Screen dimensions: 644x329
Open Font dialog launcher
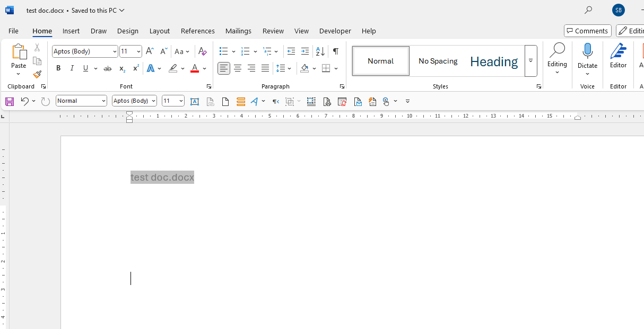[208, 86]
